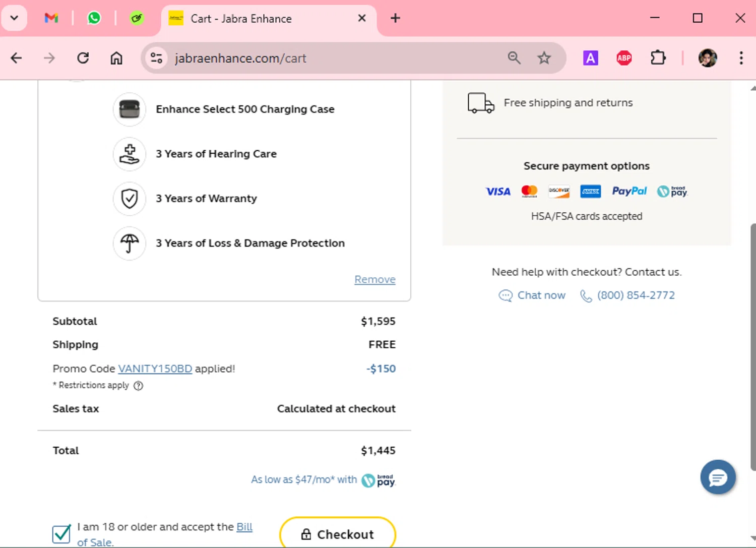Click the Bread Pay logo in payment options

coord(672,192)
